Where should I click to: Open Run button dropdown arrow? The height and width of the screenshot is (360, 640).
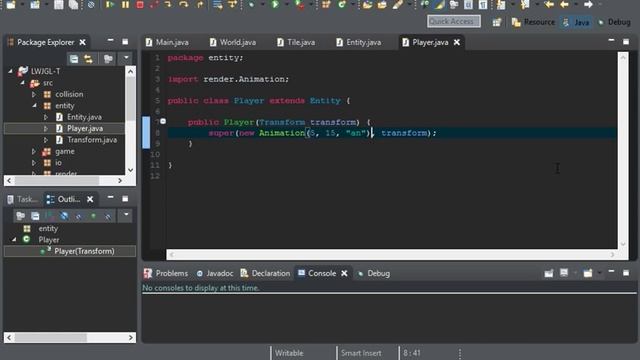286,5
